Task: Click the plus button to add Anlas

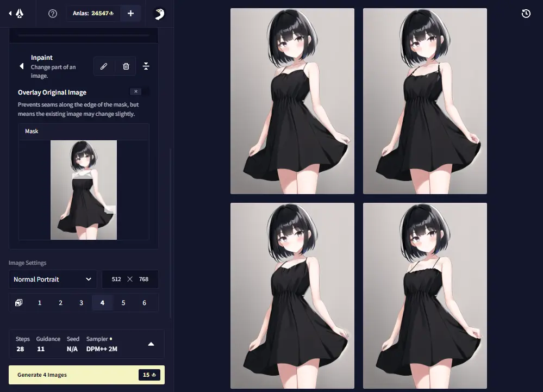Action: pyautogui.click(x=130, y=14)
